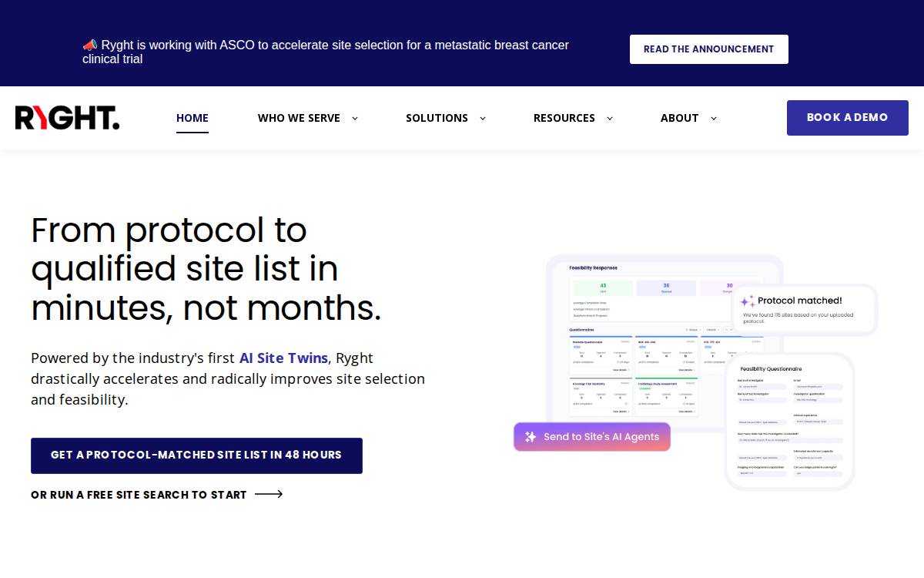924x578 pixels.
Task: Click the Feasibility Responses dashboard thumbnail
Action: 665,343
